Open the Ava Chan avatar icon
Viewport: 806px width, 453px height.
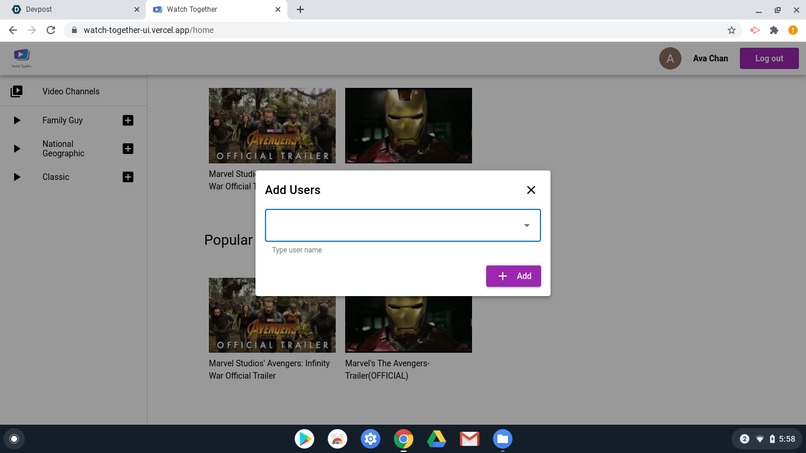tap(670, 59)
